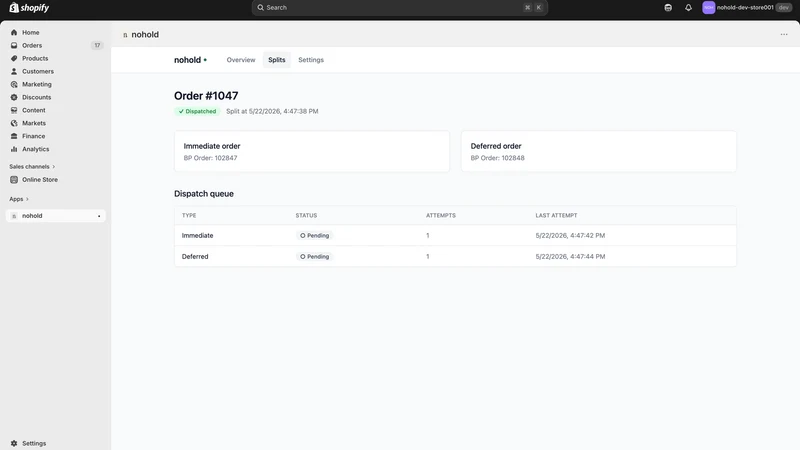
Task: Select the Immediate queue row type cell
Action: pos(197,236)
